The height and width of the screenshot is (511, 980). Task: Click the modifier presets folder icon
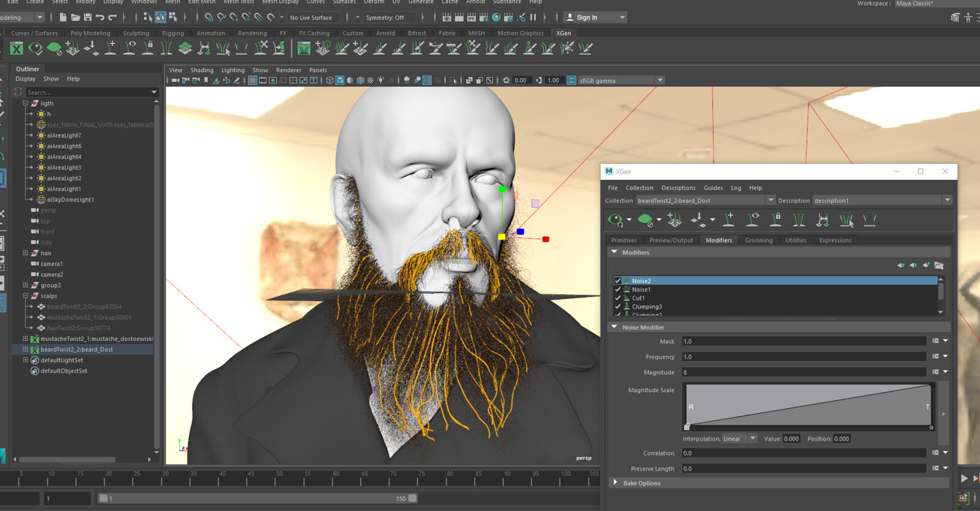[x=939, y=265]
